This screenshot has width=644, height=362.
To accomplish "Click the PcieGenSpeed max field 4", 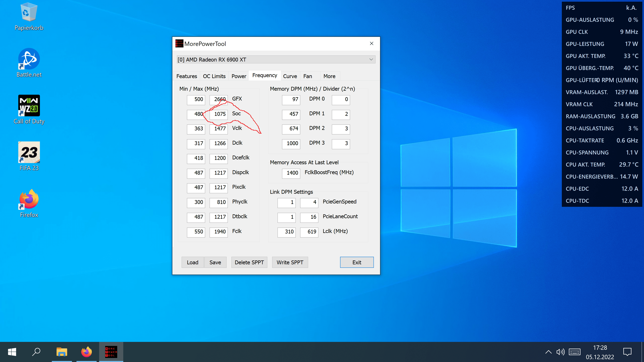I will point(309,203).
